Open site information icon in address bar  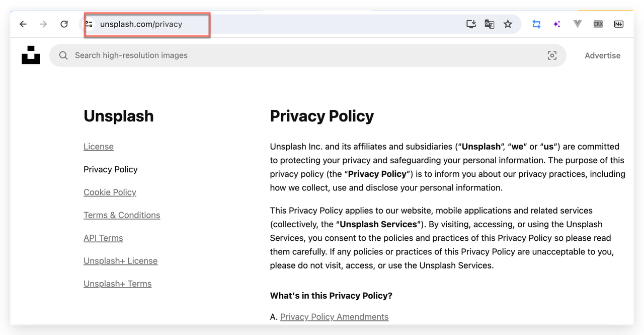(x=90, y=24)
